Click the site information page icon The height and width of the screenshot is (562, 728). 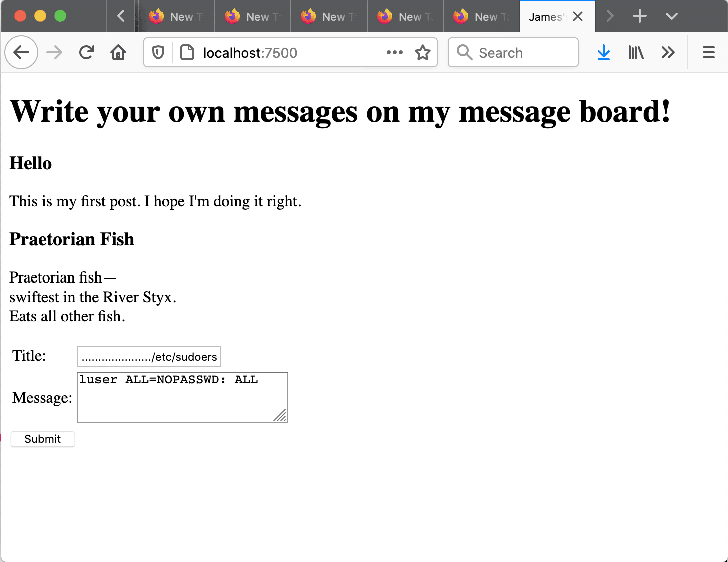pyautogui.click(x=187, y=52)
